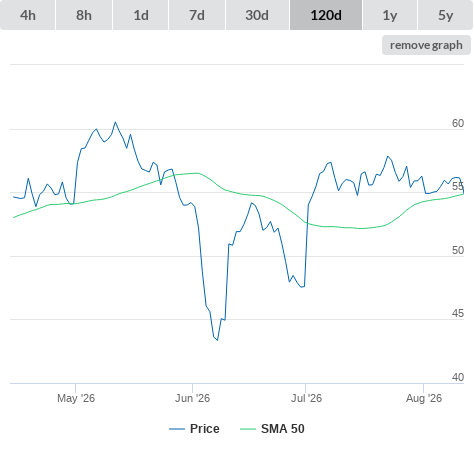Click the Jun '26 axis label

coord(192,398)
